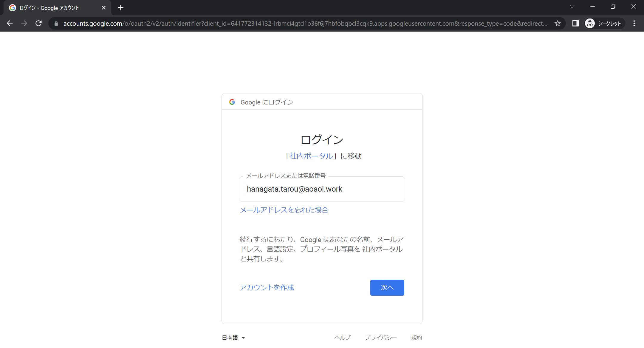Close the ログイン tab
The image size is (644, 348).
click(104, 8)
